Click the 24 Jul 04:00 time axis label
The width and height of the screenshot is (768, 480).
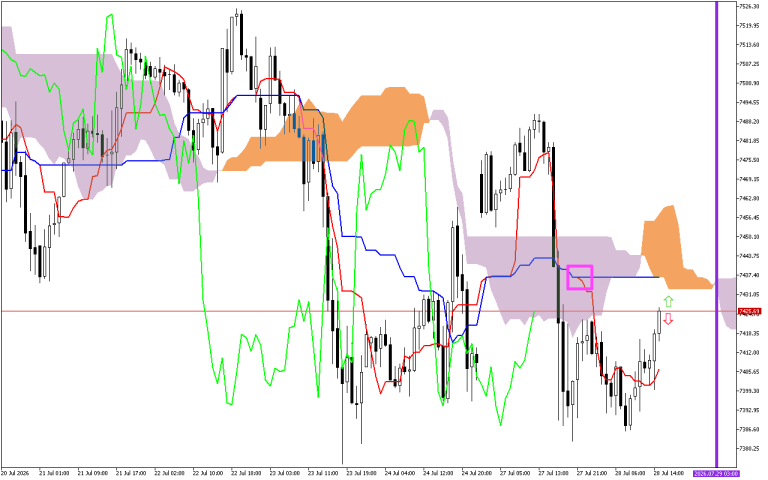click(x=400, y=474)
